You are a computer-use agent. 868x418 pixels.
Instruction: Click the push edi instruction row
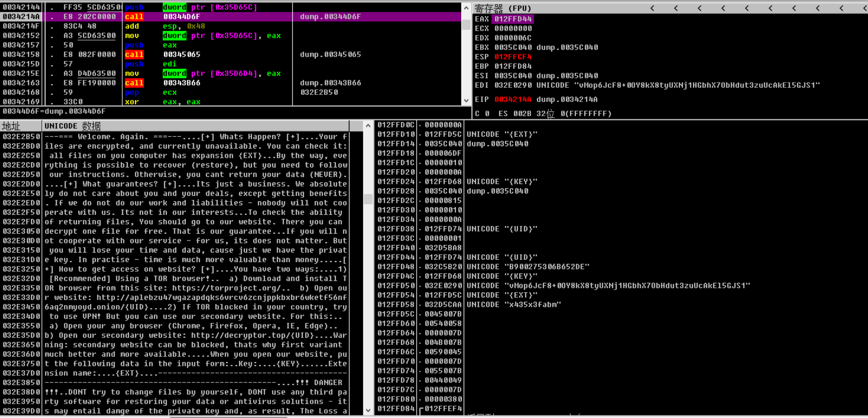[231, 64]
